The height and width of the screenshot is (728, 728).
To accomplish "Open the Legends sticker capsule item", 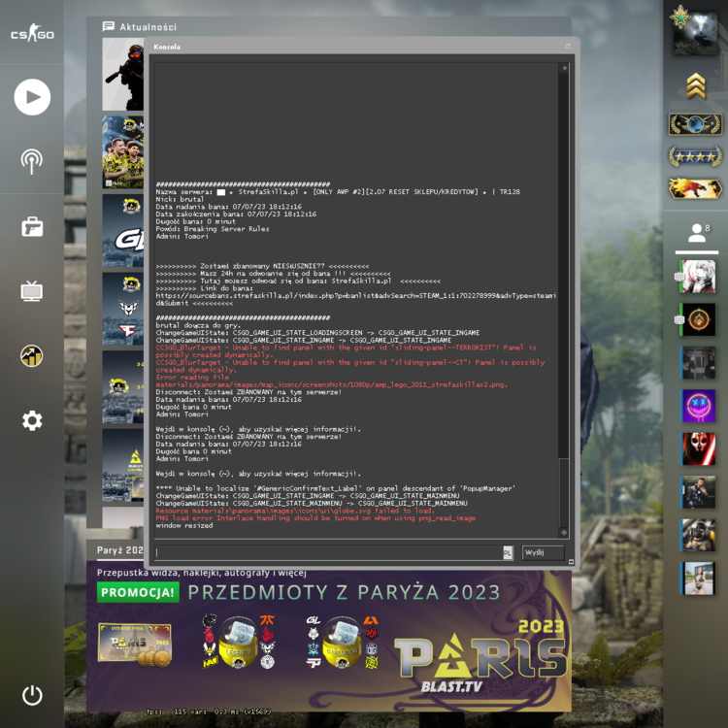I will [238, 643].
